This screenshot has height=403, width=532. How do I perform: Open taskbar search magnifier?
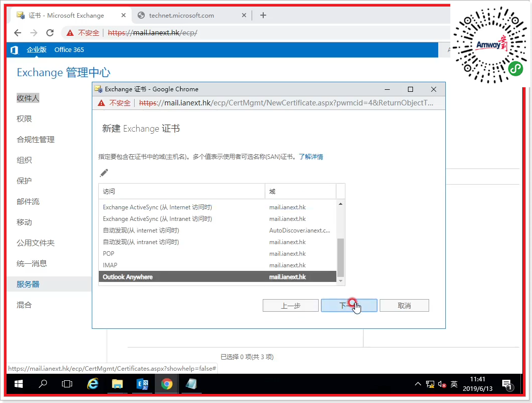[43, 384]
